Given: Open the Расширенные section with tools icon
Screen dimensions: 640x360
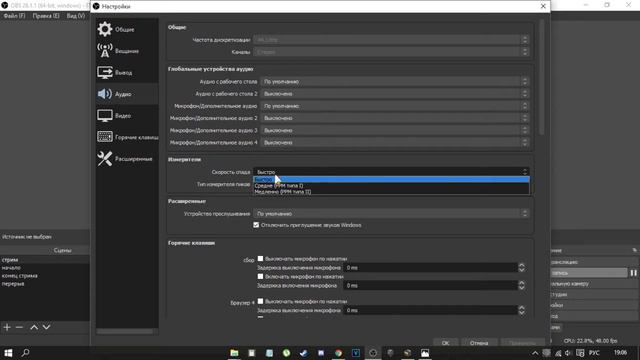Looking at the screenshot, I should [127, 159].
